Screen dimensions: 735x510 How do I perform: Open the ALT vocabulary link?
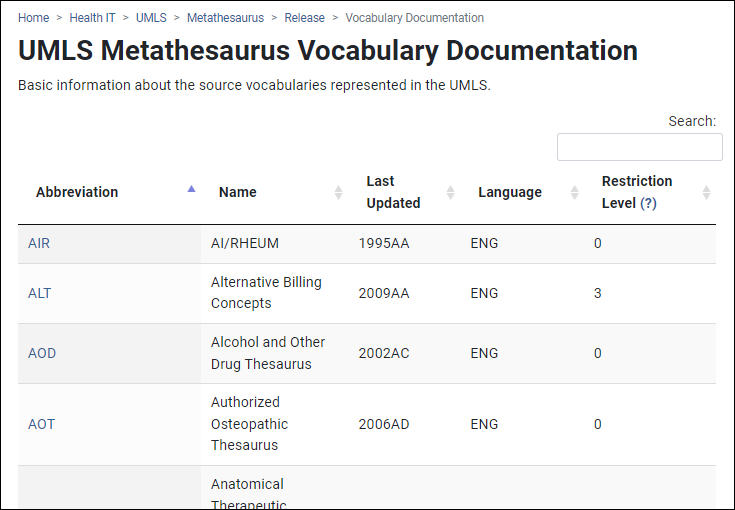39,293
